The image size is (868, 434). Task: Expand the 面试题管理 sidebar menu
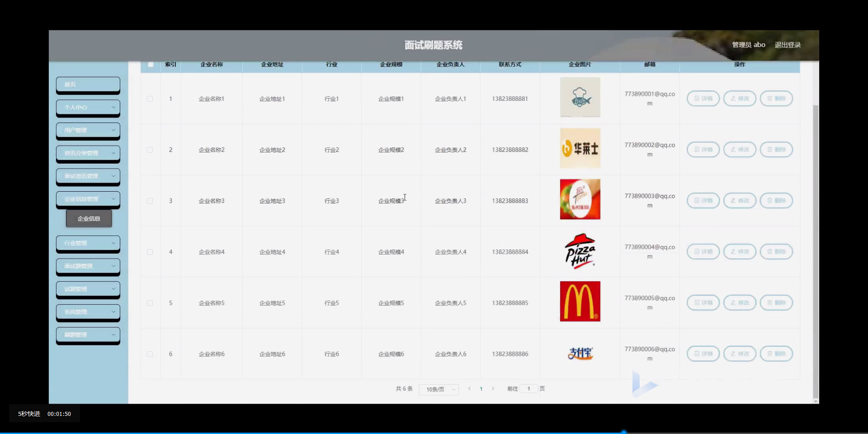click(88, 266)
